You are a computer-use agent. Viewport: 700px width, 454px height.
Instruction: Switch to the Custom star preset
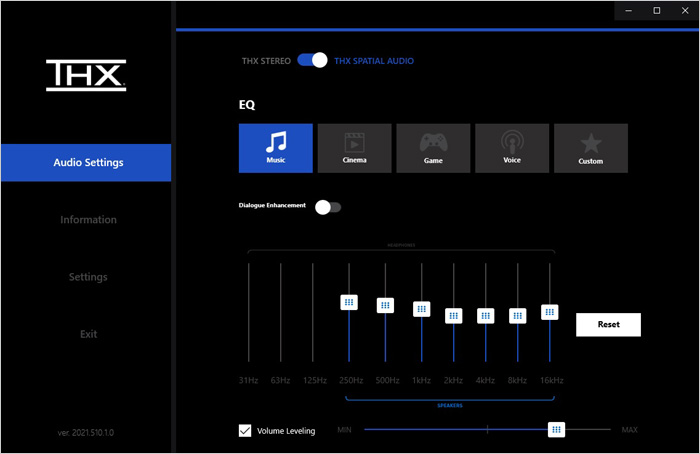(x=591, y=148)
